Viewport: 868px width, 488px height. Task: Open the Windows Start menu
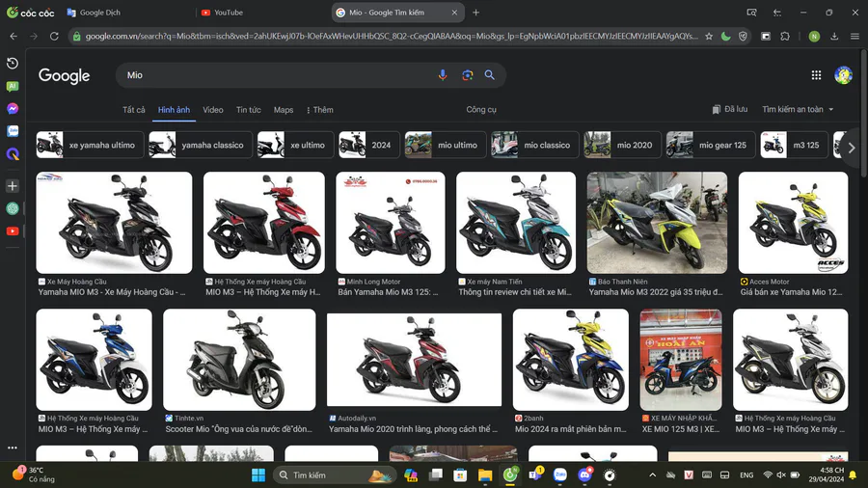pyautogui.click(x=258, y=475)
